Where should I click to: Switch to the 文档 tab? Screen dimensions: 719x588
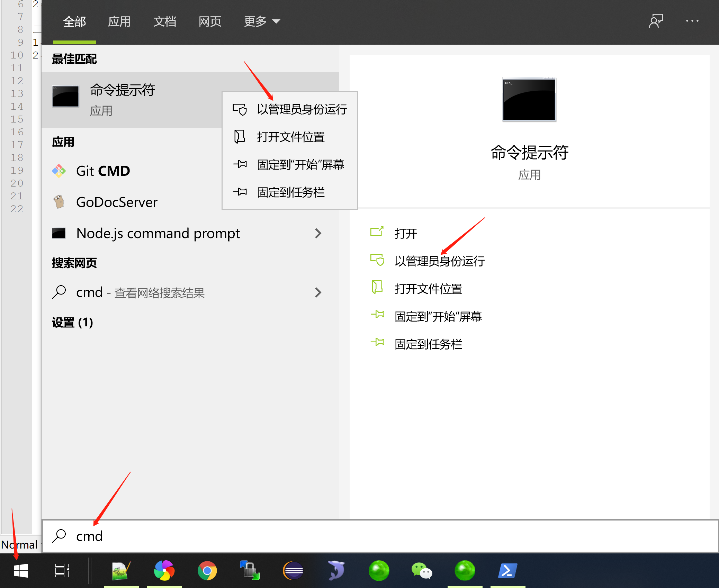165,21
